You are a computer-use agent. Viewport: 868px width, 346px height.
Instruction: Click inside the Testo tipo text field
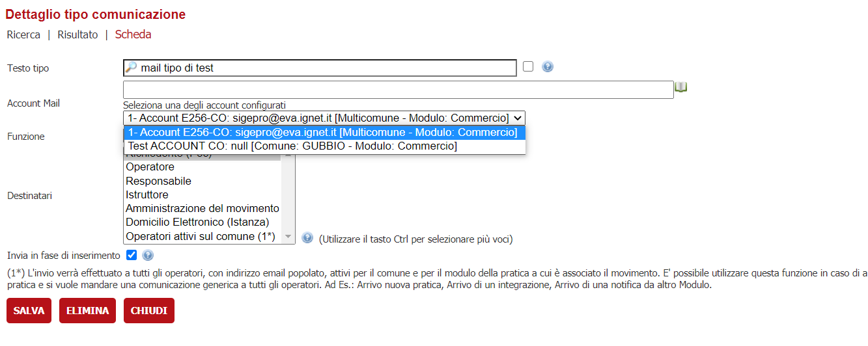pos(326,68)
